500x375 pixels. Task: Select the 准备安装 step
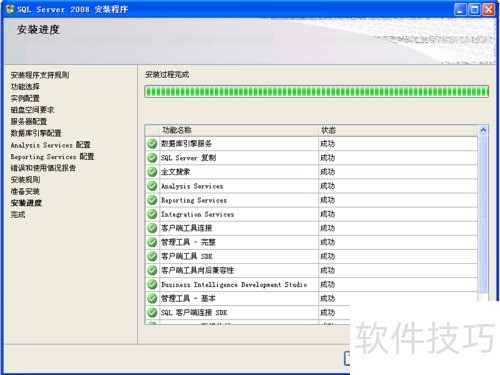point(25,191)
